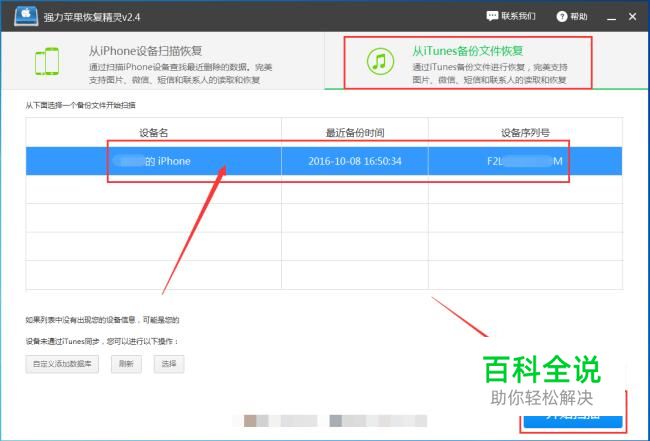Click the serial number cell starting F2L

point(525,161)
